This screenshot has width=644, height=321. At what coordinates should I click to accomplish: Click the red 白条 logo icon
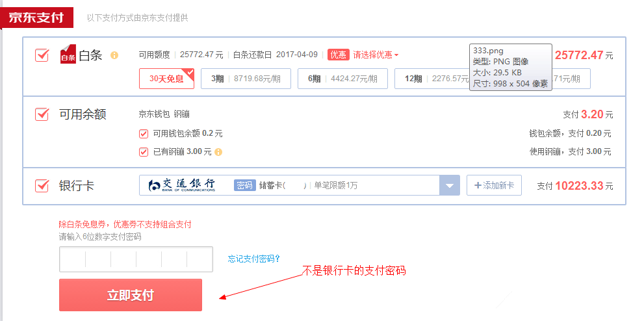68,54
